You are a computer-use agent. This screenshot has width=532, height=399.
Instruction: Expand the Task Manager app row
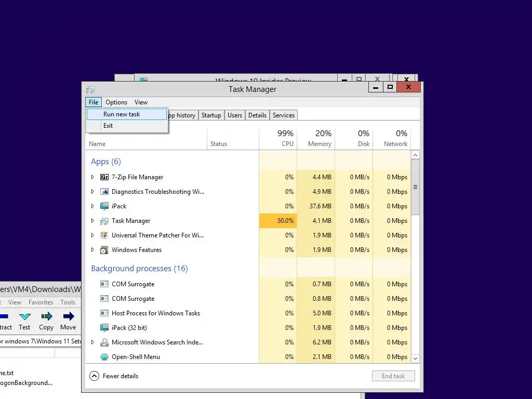click(x=92, y=221)
